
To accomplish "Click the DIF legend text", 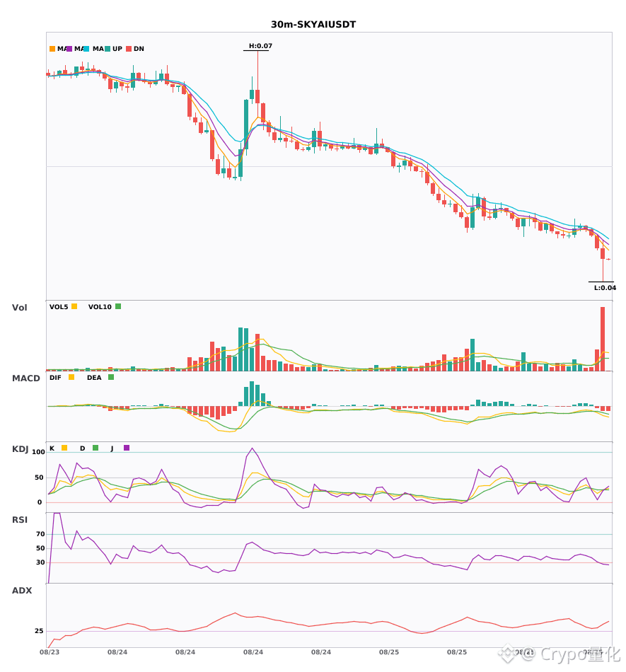I will point(55,378).
